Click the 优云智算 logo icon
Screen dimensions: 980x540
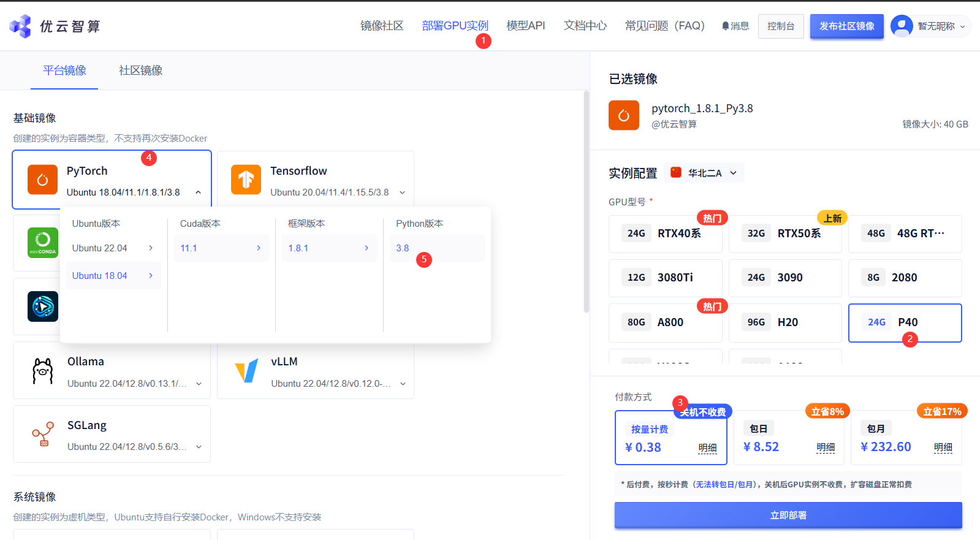click(20, 26)
